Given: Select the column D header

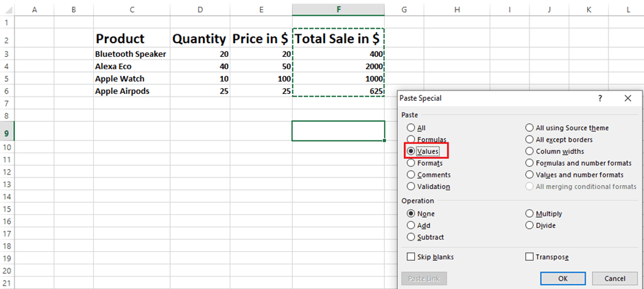Looking at the screenshot, I should click(x=200, y=9).
